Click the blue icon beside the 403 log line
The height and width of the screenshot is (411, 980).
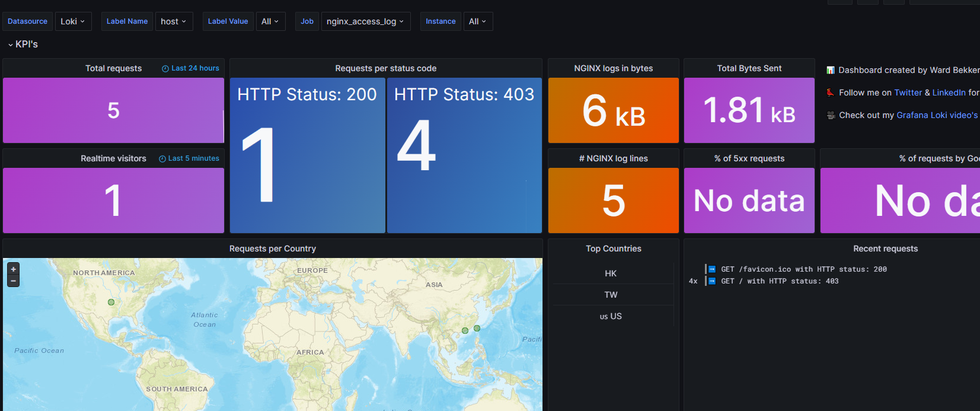[712, 281]
